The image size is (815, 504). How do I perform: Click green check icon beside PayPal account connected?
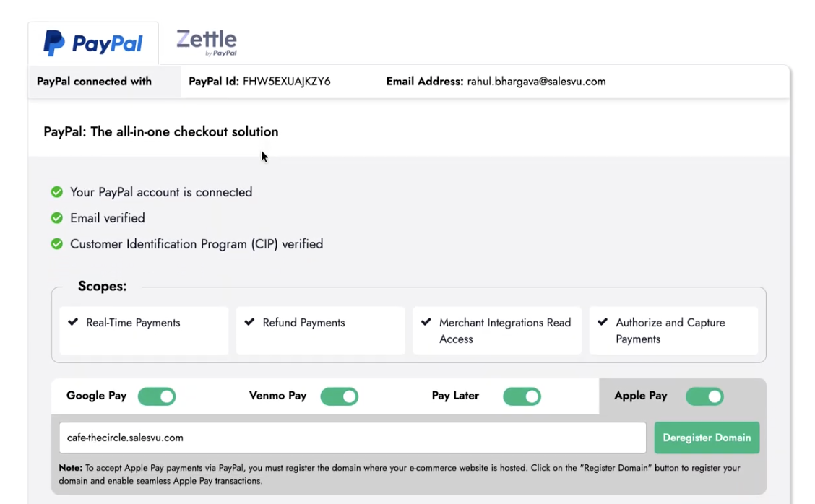(x=57, y=192)
